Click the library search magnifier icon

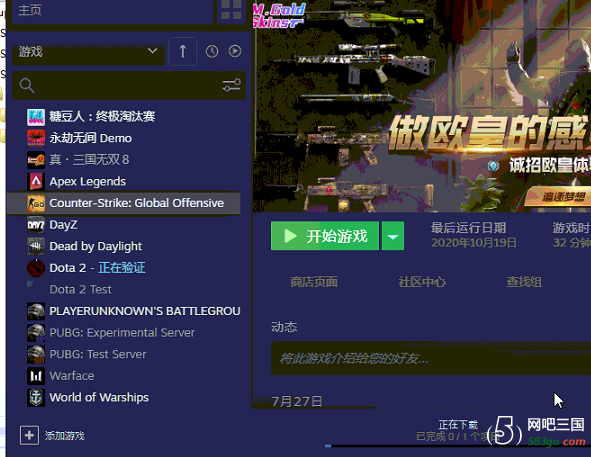27,85
